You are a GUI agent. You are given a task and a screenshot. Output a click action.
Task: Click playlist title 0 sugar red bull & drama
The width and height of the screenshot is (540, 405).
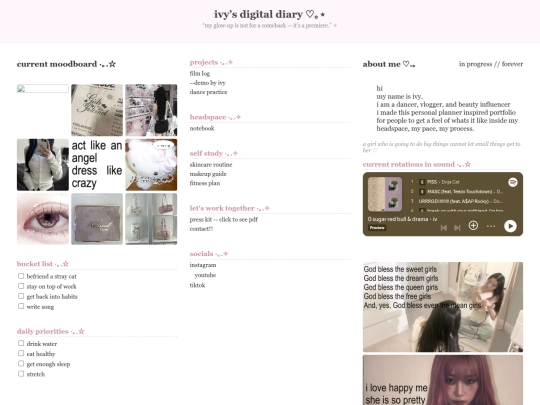pos(402,219)
